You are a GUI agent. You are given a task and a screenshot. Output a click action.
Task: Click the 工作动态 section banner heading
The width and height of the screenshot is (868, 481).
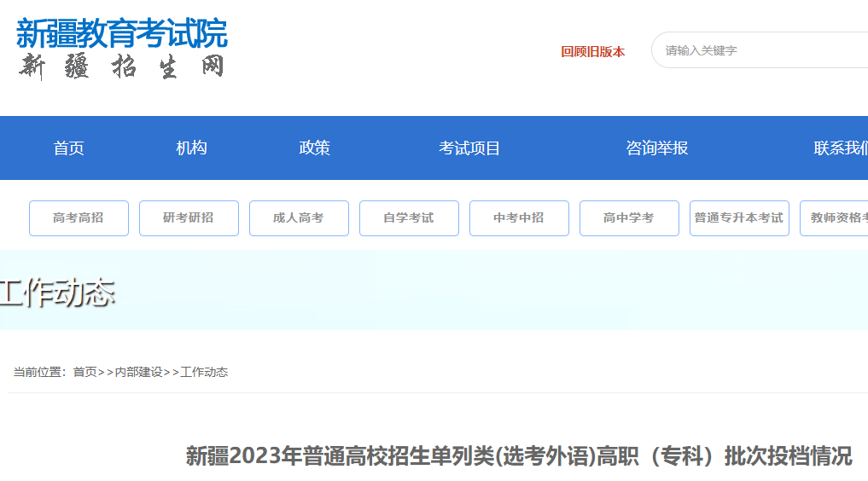point(57,293)
